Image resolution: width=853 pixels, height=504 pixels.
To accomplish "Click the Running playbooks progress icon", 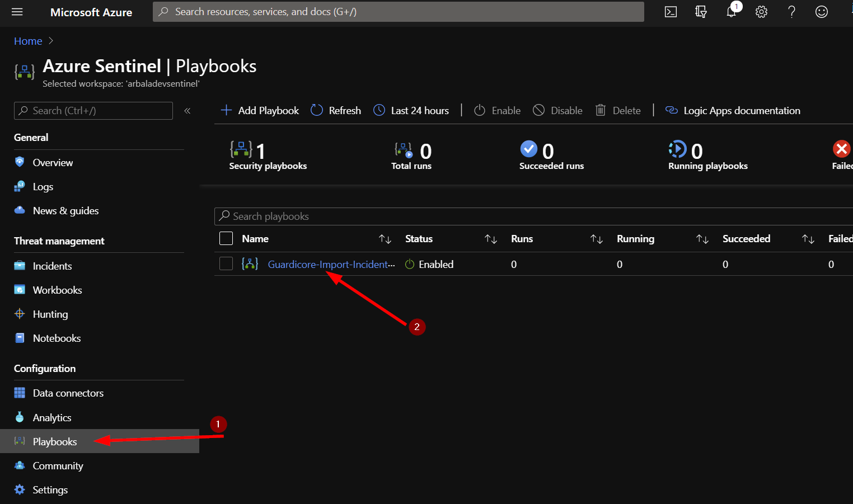I will [x=677, y=149].
